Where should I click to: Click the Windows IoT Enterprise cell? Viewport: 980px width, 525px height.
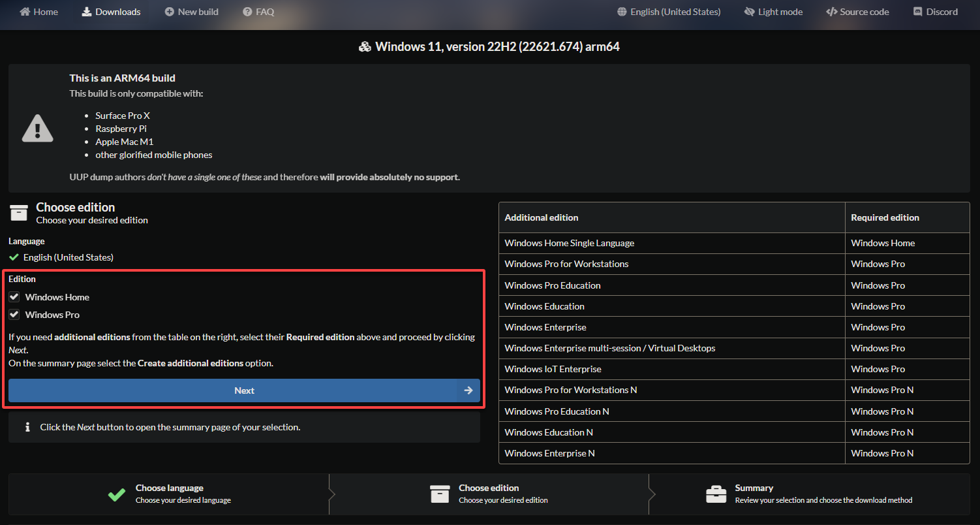(672, 369)
